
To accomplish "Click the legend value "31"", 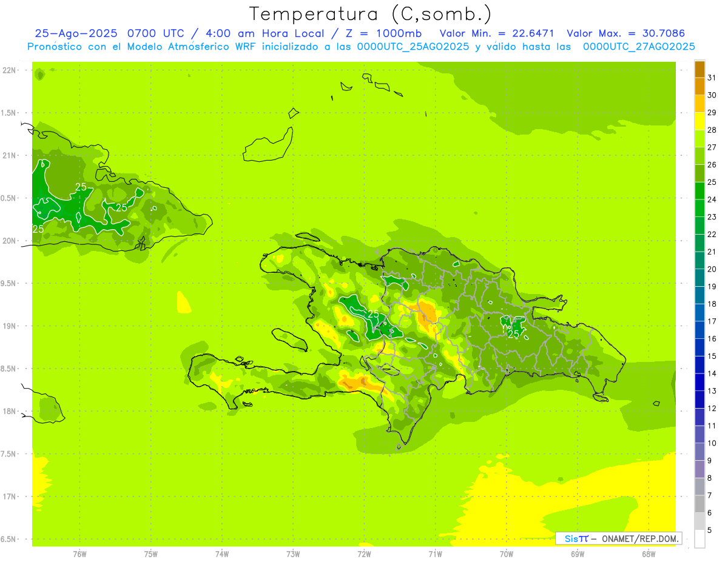I will [x=712, y=78].
